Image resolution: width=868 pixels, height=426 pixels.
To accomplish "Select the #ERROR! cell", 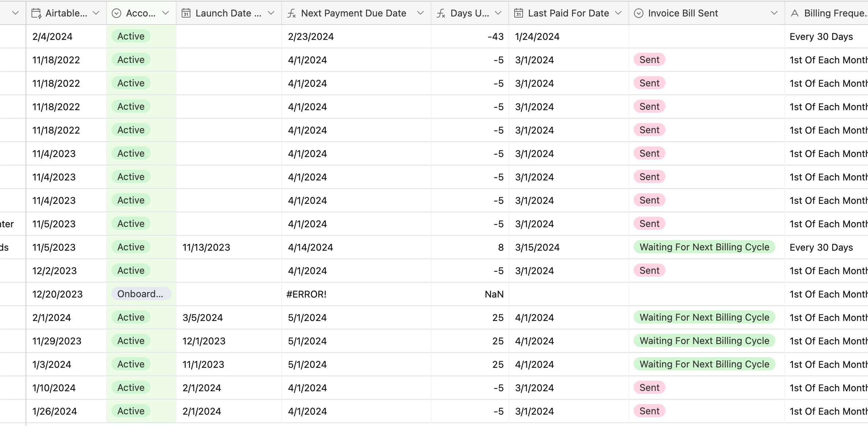I will click(x=306, y=294).
